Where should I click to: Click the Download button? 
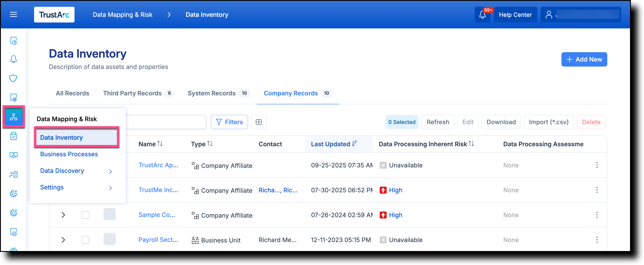coord(501,122)
